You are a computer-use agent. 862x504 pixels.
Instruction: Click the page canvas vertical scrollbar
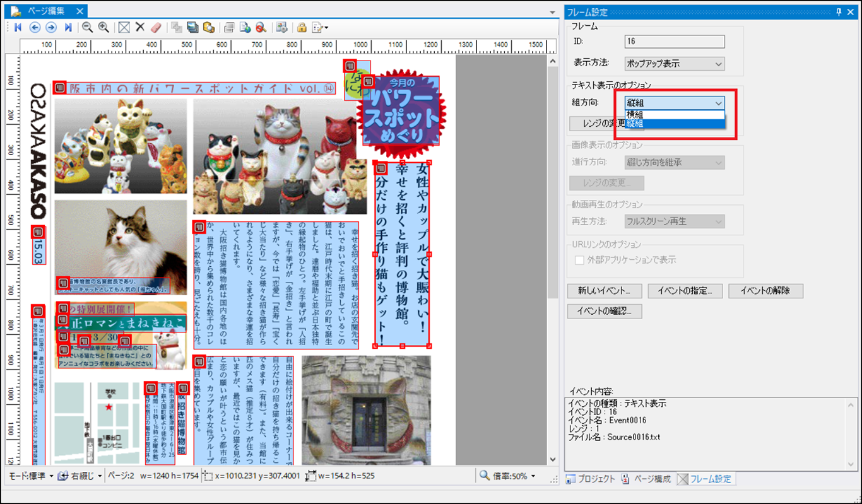pos(553,260)
